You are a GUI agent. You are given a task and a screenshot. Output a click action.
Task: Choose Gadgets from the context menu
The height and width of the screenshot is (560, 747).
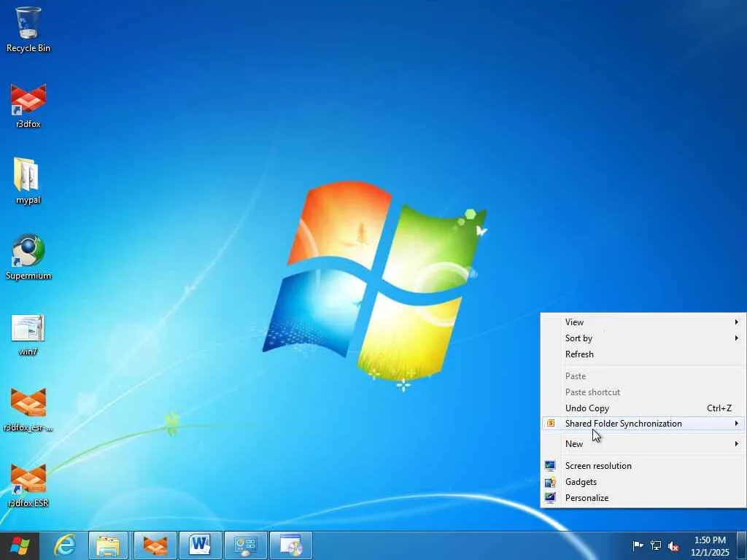pos(643,482)
